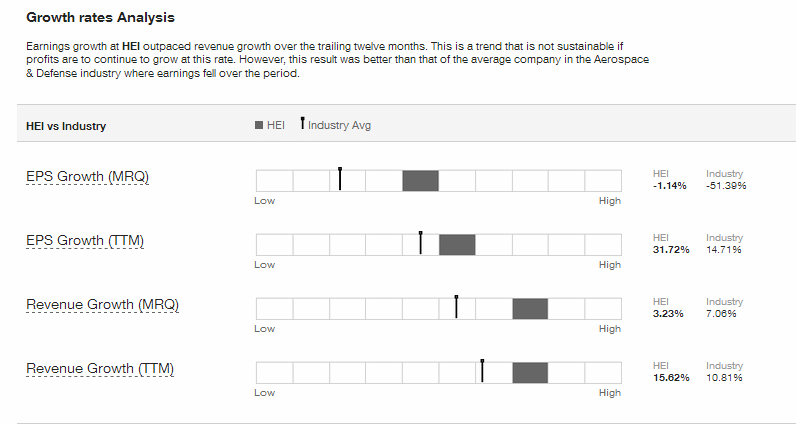Click the EPS Growth (TTM) industry marker
Screen dimensions: 796x425
[x=421, y=243]
